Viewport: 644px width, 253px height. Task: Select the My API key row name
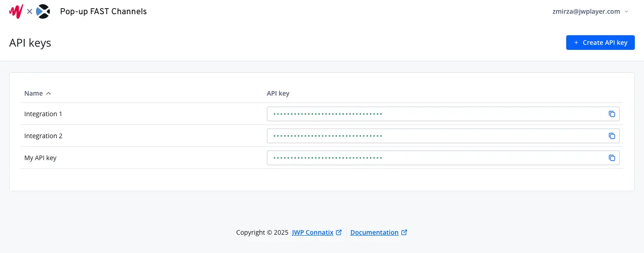40,158
